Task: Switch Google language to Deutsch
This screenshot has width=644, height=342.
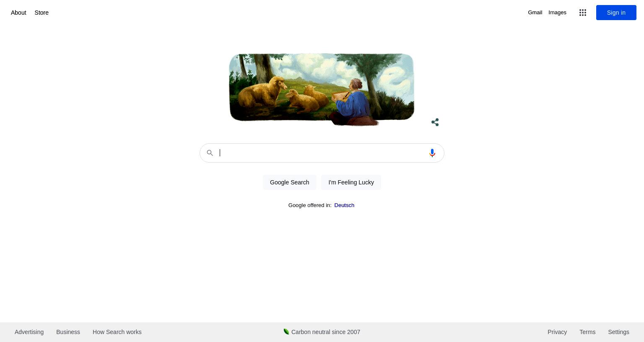Action: point(344,205)
